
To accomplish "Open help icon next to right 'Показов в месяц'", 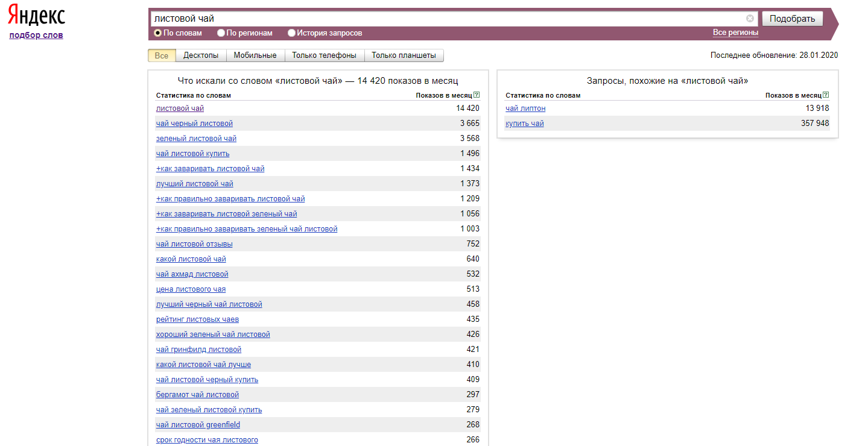I will [826, 95].
